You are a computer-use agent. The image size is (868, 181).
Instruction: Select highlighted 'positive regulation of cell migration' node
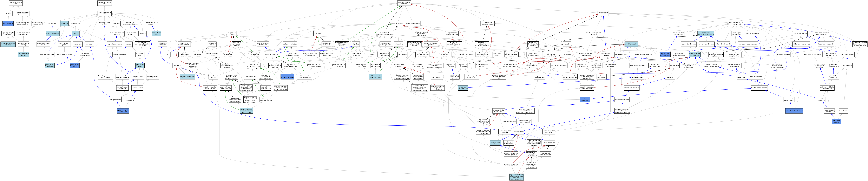click(x=375, y=77)
